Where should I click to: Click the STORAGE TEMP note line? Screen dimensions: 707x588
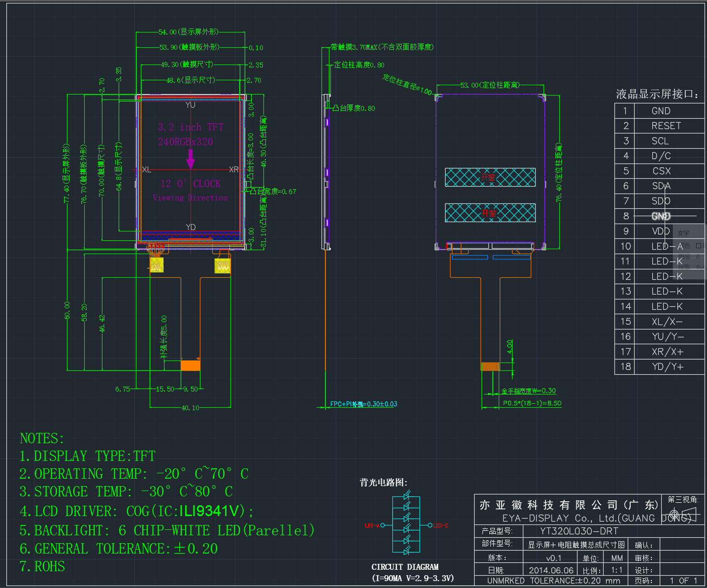click(x=126, y=491)
